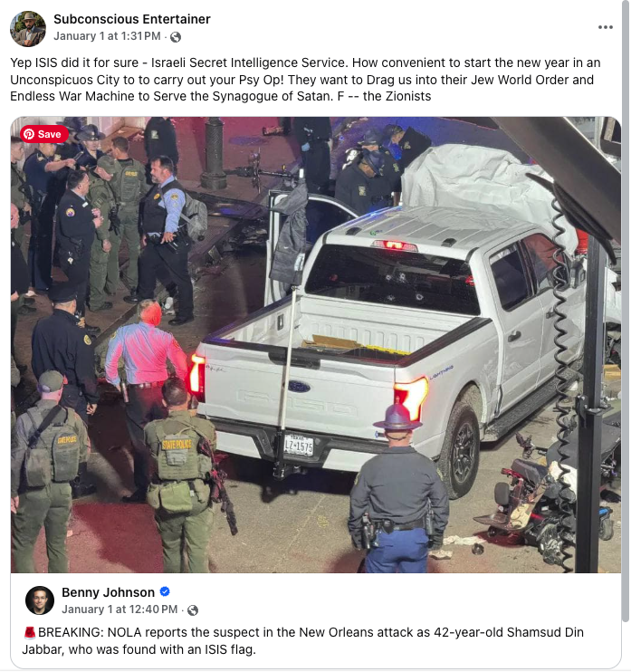Viewport: 631px width, 672px height.
Task: Open shared post text starting with BREAKING: NOLA
Action: (x=303, y=640)
